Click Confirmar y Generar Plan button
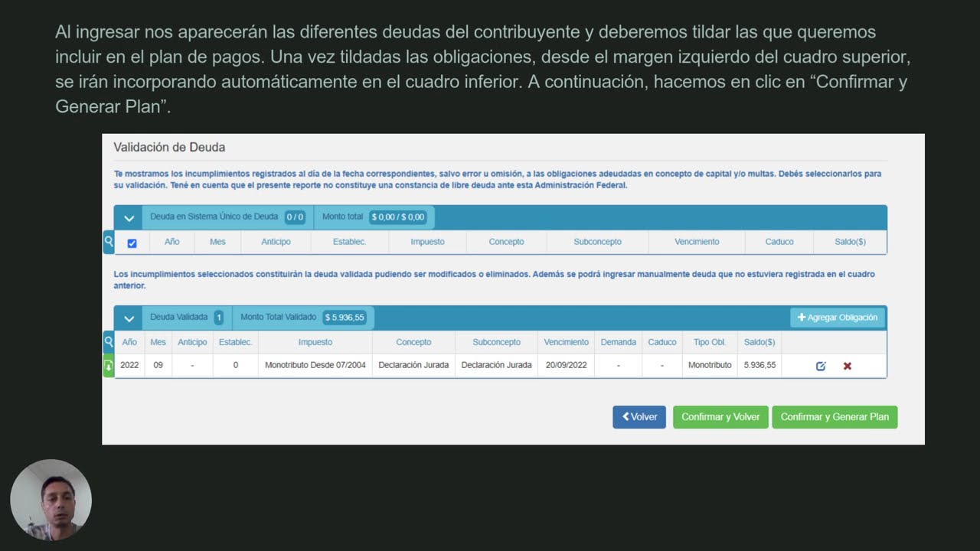Image resolution: width=980 pixels, height=551 pixels. click(x=835, y=417)
